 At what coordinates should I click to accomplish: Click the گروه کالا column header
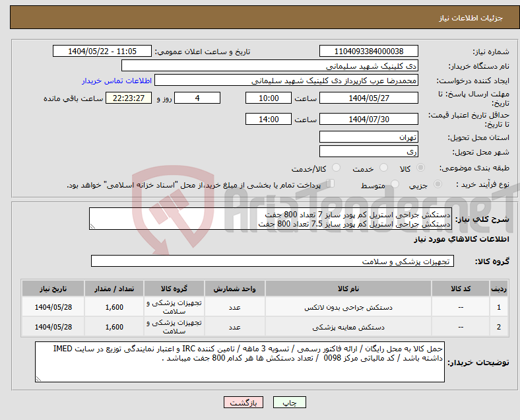(174, 289)
